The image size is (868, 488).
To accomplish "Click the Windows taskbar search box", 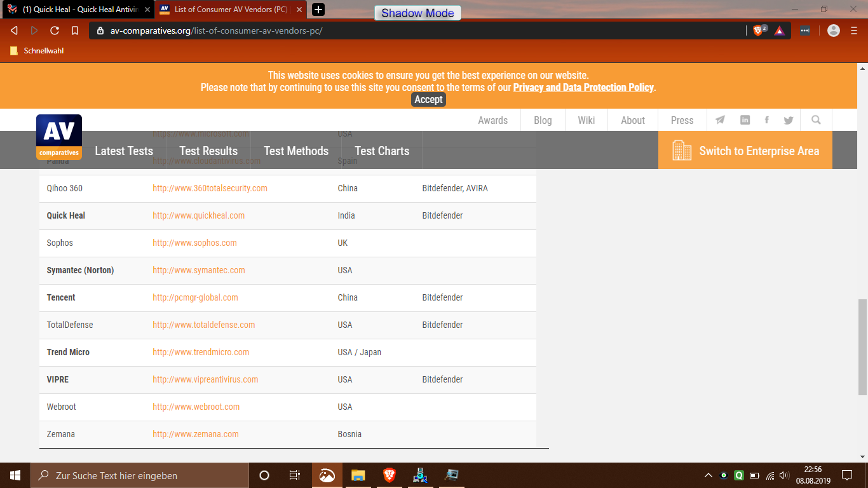I will click(140, 475).
